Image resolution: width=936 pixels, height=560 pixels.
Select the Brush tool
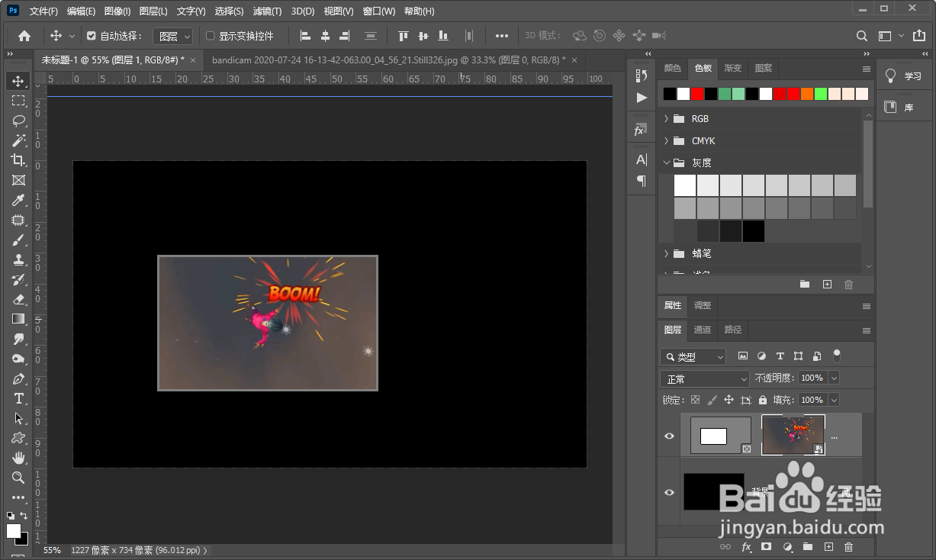pyautogui.click(x=18, y=240)
